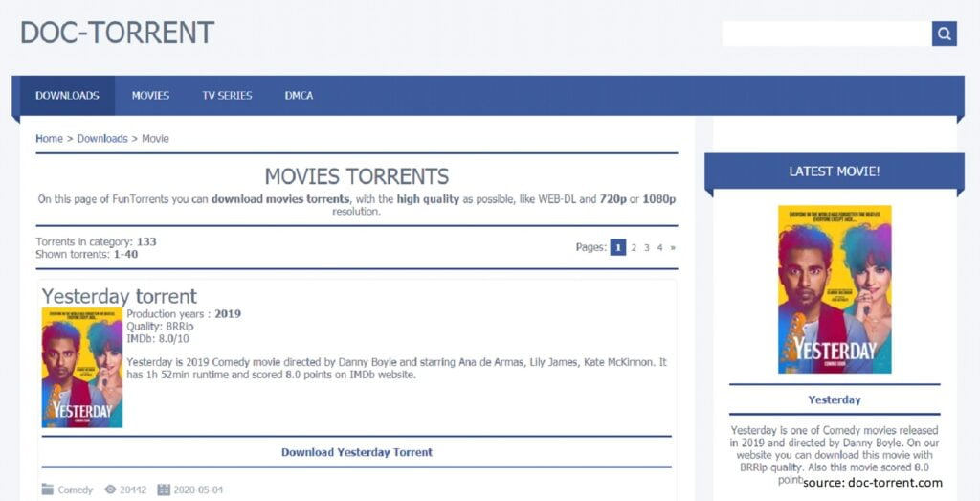Click the search magnifier button
Image resolution: width=980 pixels, height=501 pixels.
pos(945,34)
